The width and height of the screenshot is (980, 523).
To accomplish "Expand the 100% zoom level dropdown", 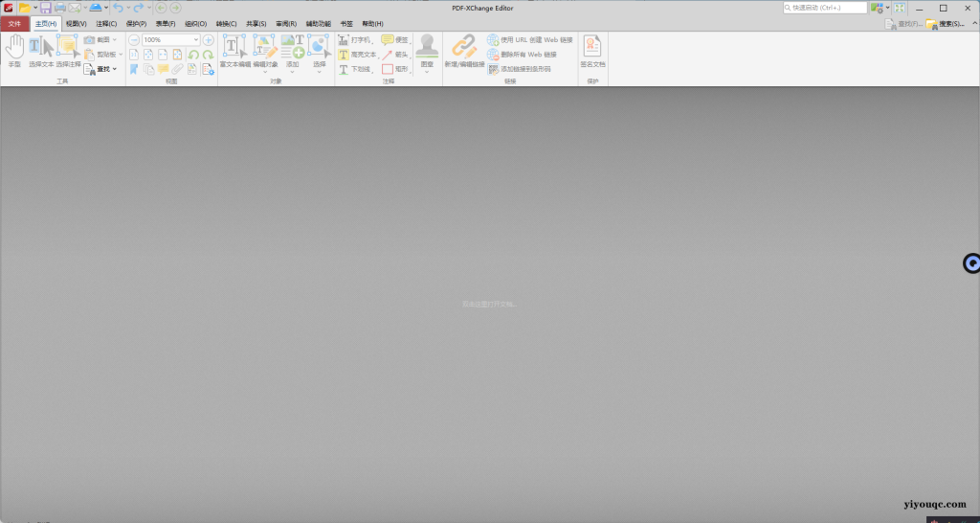I will coord(196,40).
